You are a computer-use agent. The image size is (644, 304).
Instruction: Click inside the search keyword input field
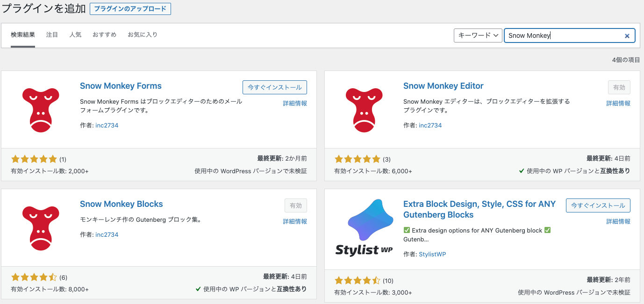pyautogui.click(x=561, y=35)
